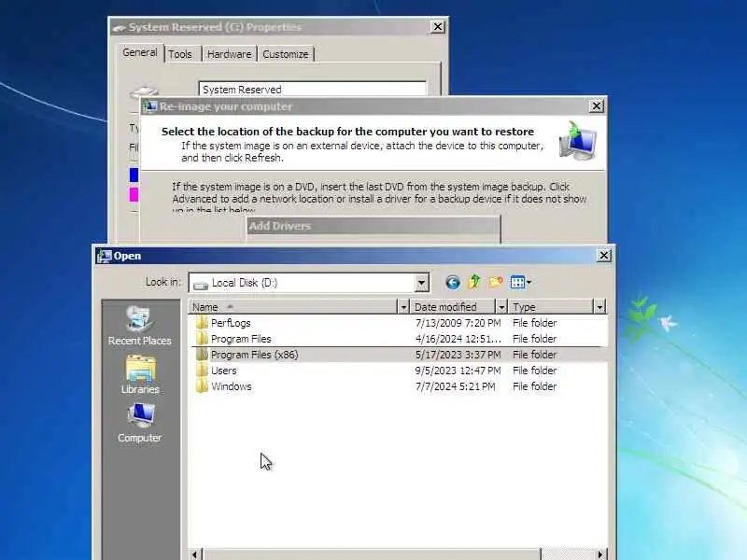The height and width of the screenshot is (560, 747).
Task: Switch to the General tab in Properties
Action: [139, 52]
